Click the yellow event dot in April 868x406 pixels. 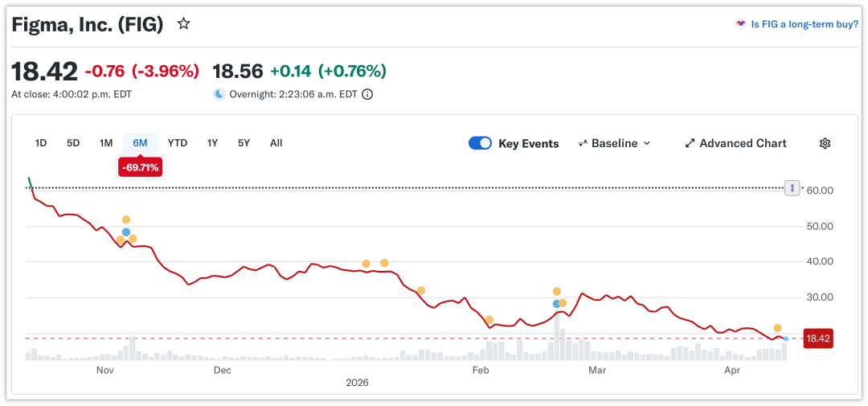tap(777, 328)
